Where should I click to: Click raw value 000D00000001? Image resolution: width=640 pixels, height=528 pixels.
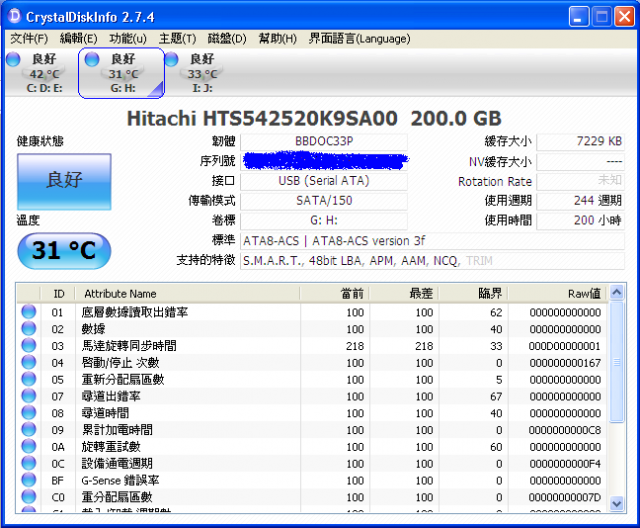click(564, 346)
